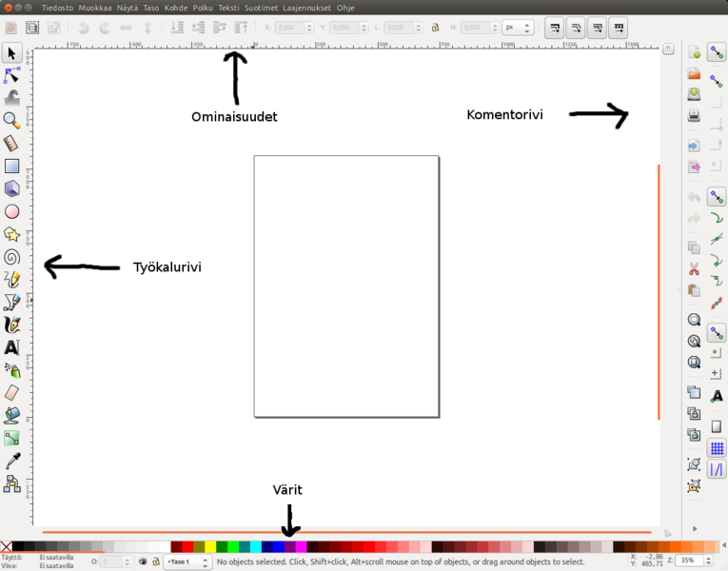
Task: Activate the Star polygon tool
Action: point(11,234)
